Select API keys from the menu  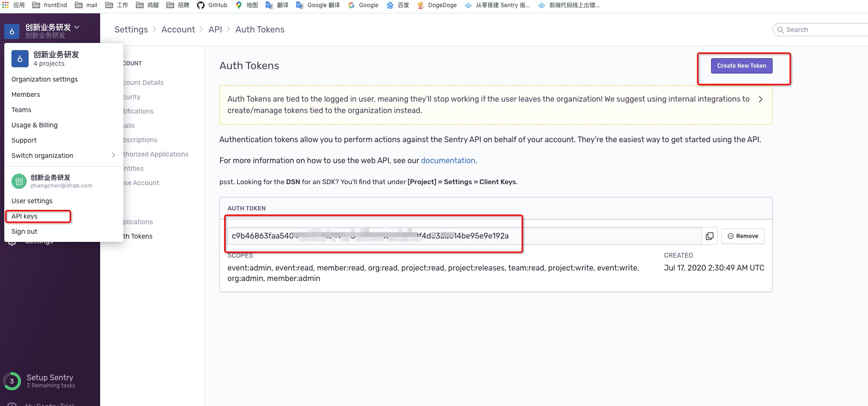[x=24, y=216]
